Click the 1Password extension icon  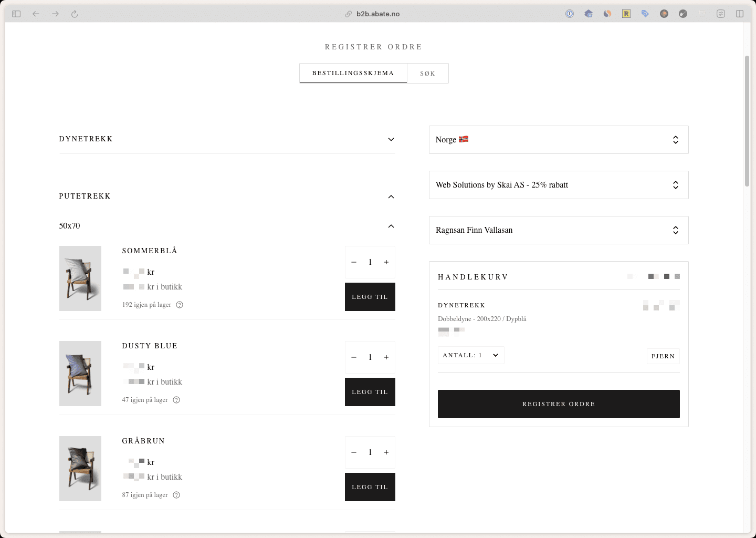[x=570, y=14]
